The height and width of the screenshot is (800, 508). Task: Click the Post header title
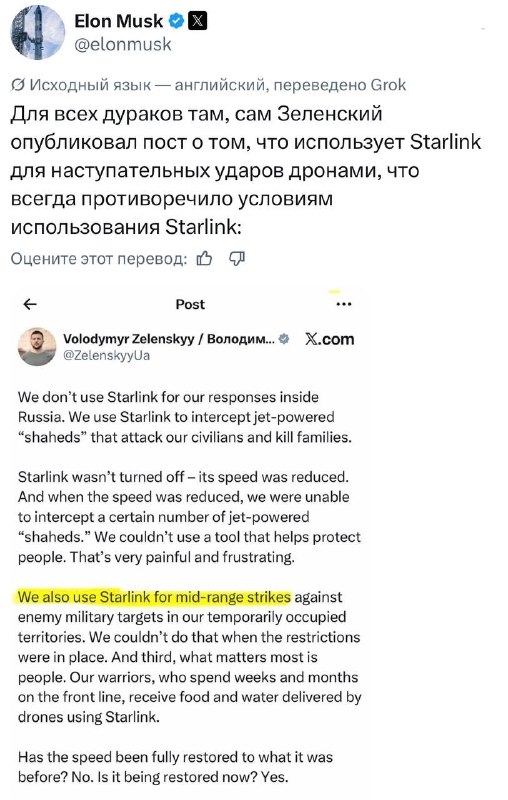(x=190, y=305)
